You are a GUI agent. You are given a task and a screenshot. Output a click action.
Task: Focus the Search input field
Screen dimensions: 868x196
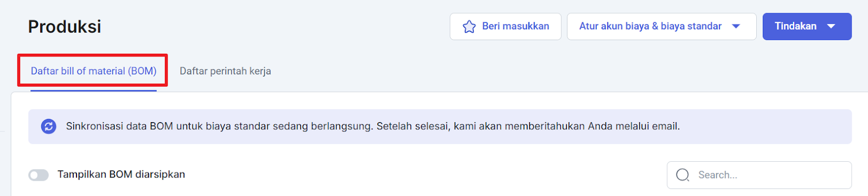tap(759, 175)
